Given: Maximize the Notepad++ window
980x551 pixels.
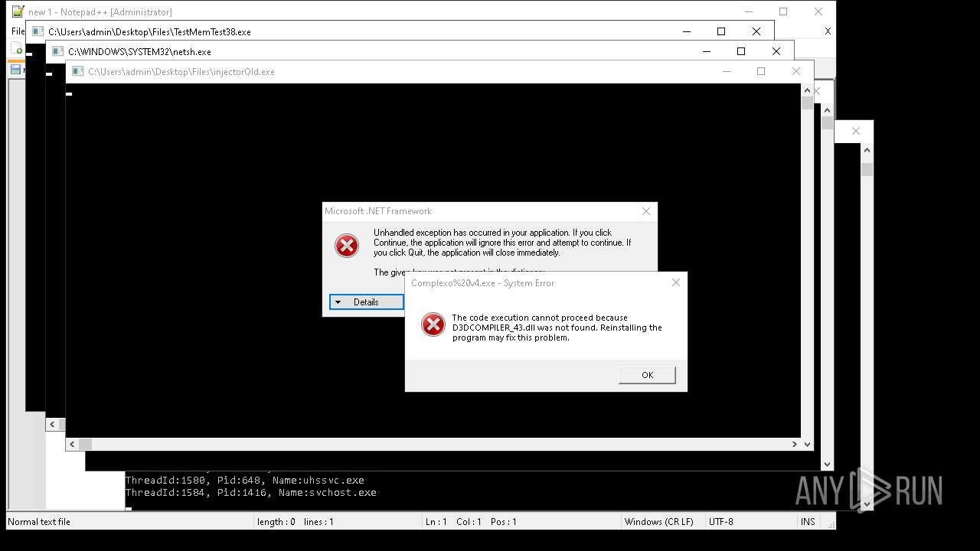Looking at the screenshot, I should pos(783,11).
